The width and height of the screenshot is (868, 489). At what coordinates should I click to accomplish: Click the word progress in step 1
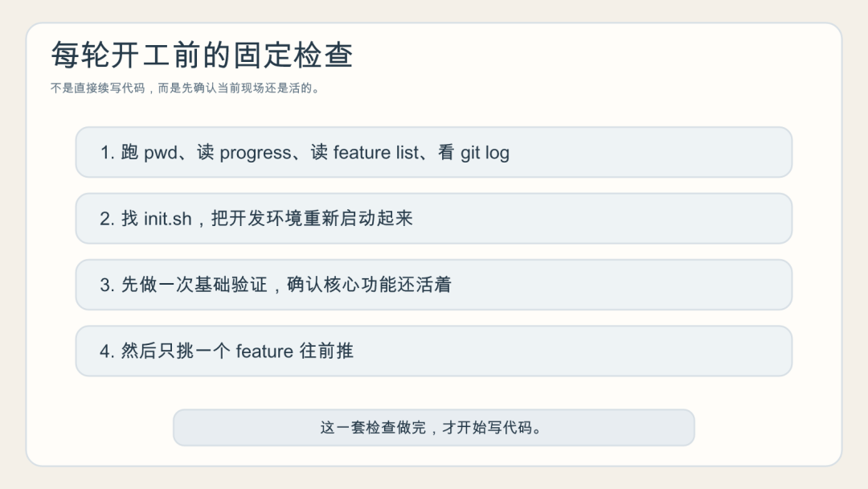256,154
